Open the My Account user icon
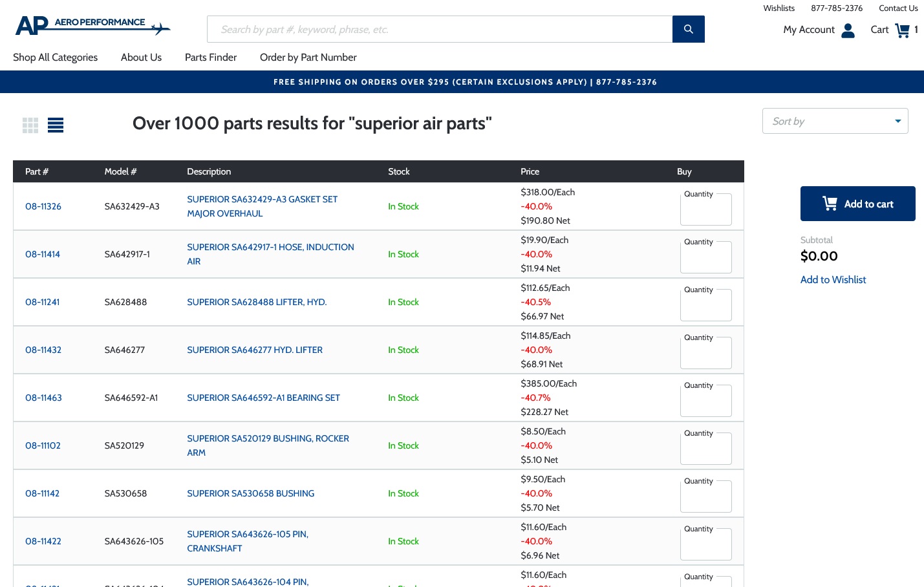 [848, 30]
